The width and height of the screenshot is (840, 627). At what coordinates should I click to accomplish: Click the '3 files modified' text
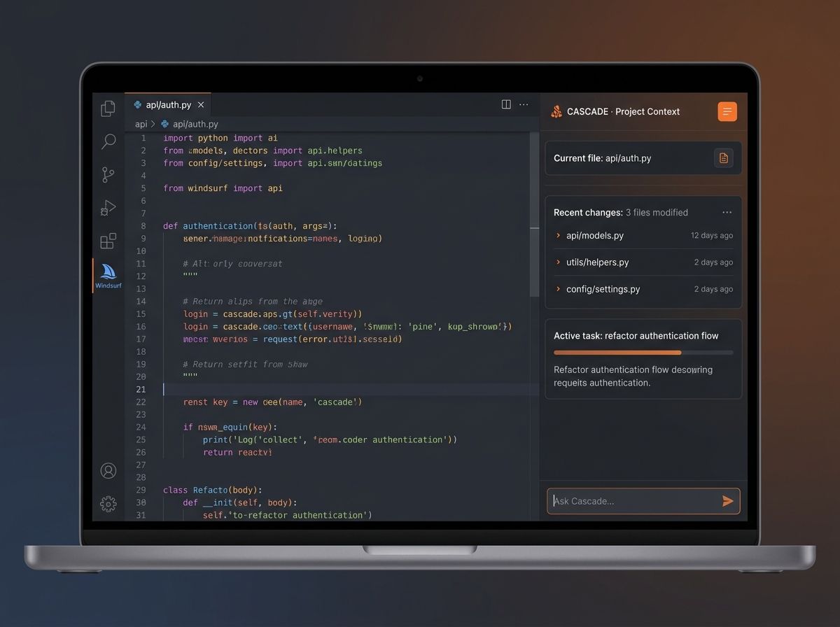tap(657, 213)
